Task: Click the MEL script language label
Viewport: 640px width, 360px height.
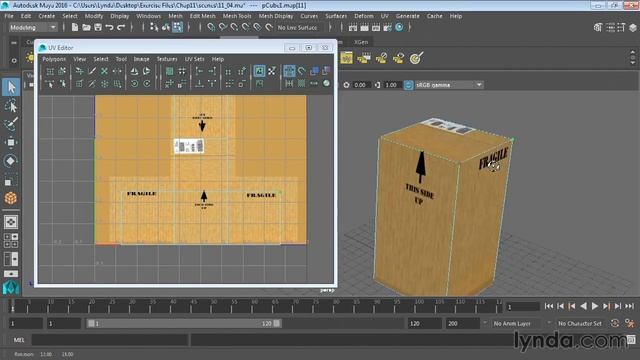Action: (x=19, y=340)
